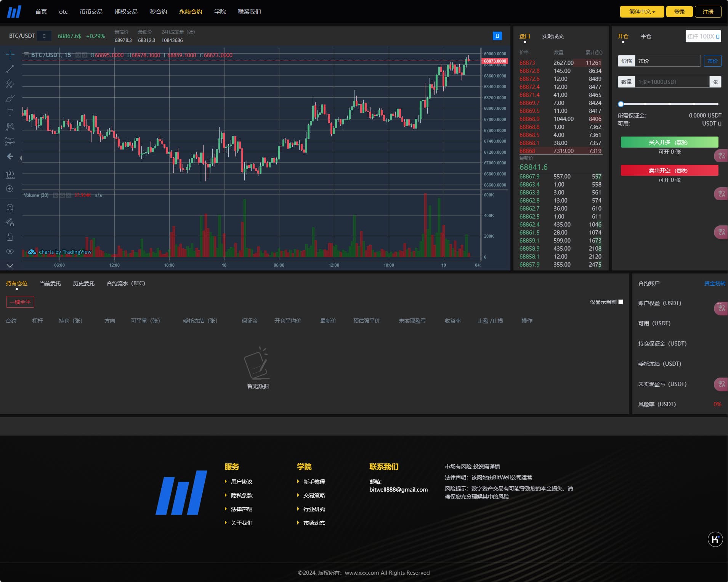
Task: Select the text annotation tool
Action: pos(10,113)
